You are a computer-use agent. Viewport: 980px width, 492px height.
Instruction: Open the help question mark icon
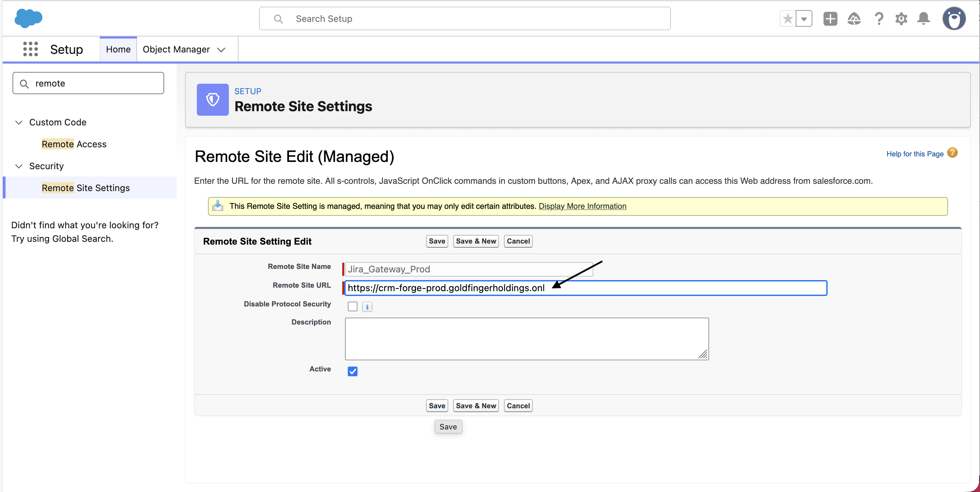tap(879, 19)
